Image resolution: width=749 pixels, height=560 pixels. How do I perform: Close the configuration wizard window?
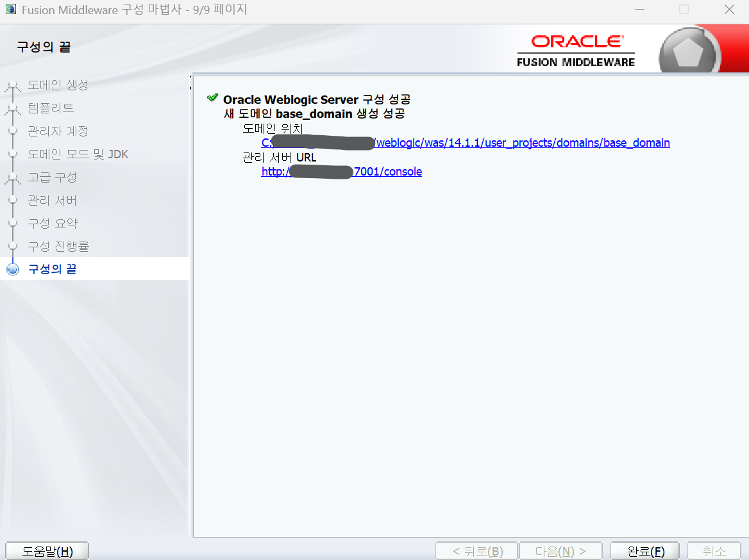tap(729, 10)
